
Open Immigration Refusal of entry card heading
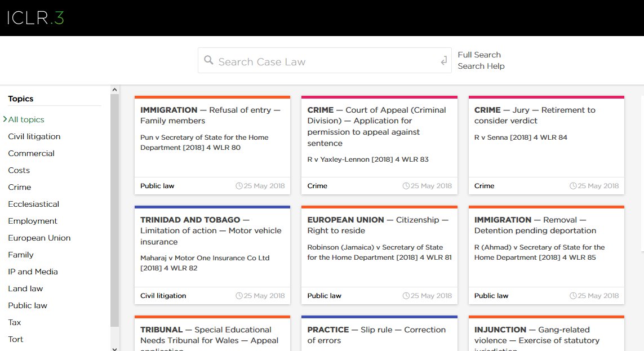coord(210,115)
